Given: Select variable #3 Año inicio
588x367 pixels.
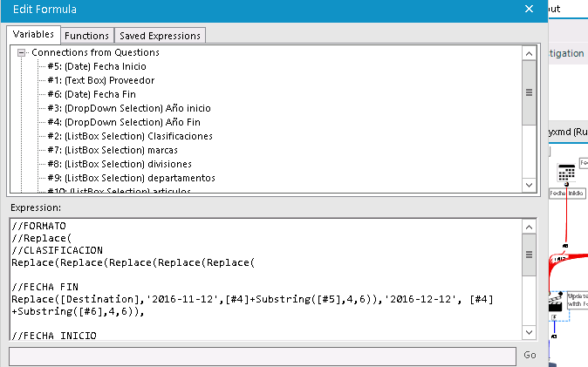Looking at the screenshot, I should (129, 108).
